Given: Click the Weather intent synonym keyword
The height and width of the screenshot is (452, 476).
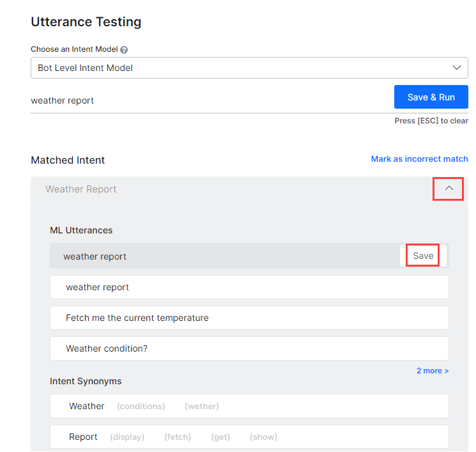Looking at the screenshot, I should pos(87,406).
